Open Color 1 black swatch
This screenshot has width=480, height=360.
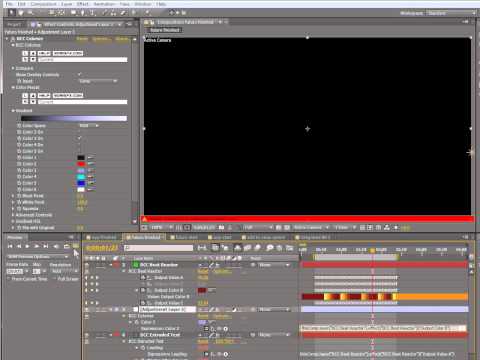(81, 157)
